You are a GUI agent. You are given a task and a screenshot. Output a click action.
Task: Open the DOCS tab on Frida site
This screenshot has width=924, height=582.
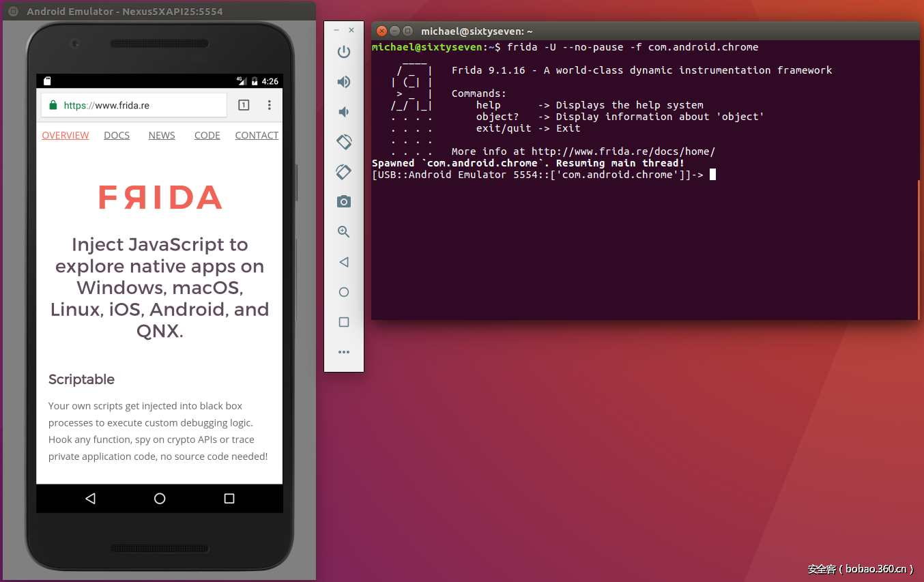point(117,136)
